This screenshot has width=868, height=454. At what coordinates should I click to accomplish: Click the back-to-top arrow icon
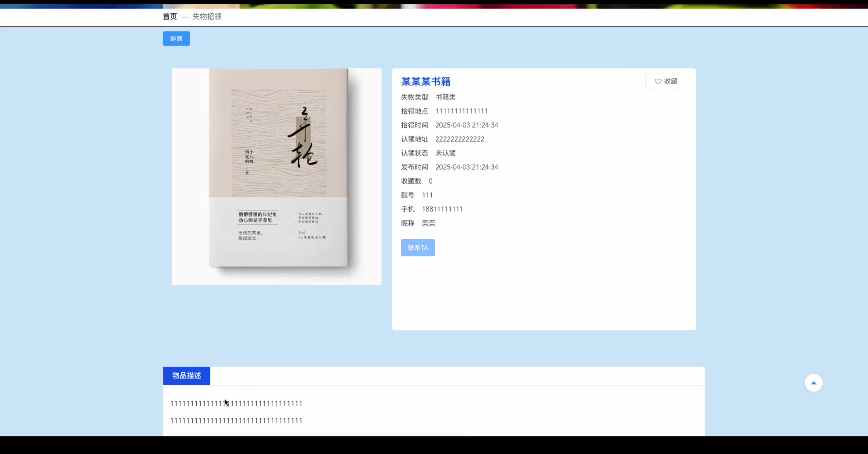pyautogui.click(x=813, y=383)
